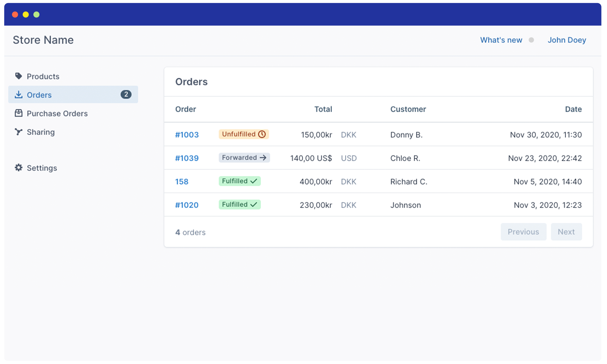Open the Purchase Orders menu item
The width and height of the screenshot is (607, 364).
(57, 114)
